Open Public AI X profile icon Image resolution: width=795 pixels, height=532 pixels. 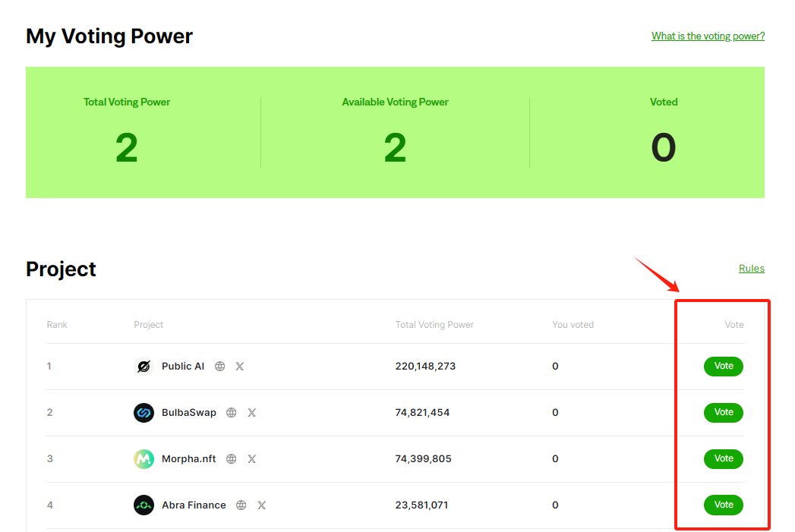[x=240, y=367]
